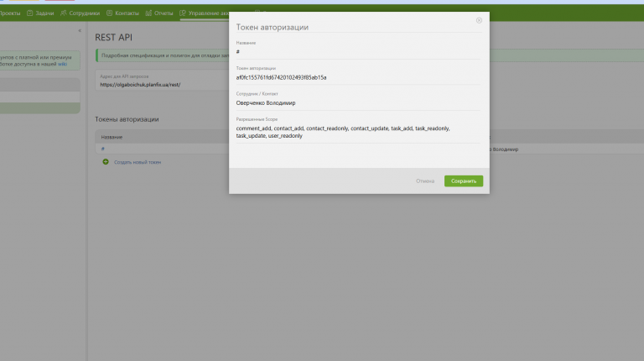The image size is (644, 361).
Task: Close the Токен авторизации dialog
Action: (x=479, y=20)
